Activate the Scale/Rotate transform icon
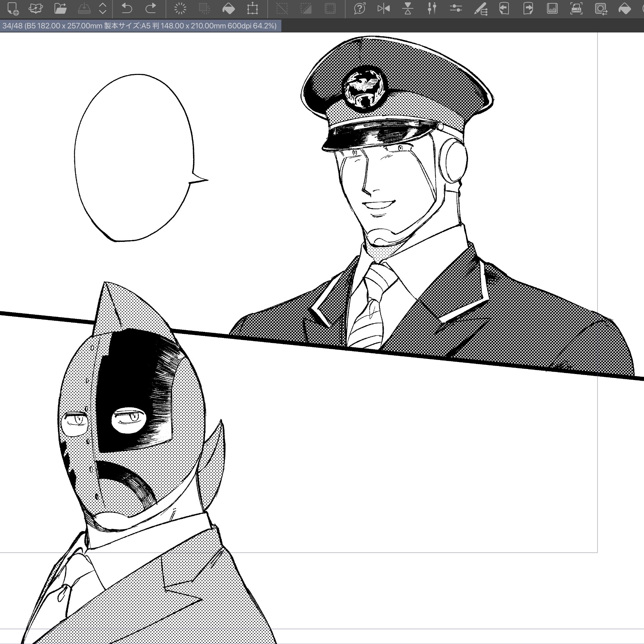Screen dimensions: 644x644 coord(253,9)
